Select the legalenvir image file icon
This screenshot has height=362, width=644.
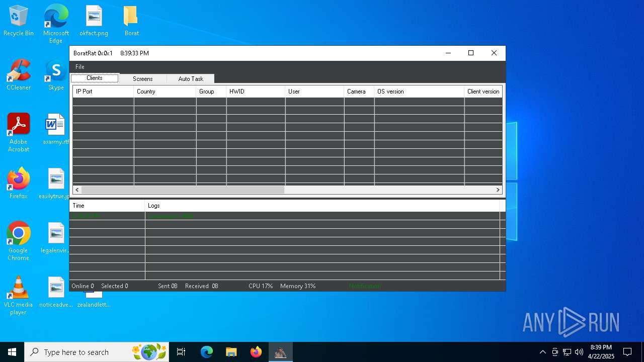[x=56, y=238]
